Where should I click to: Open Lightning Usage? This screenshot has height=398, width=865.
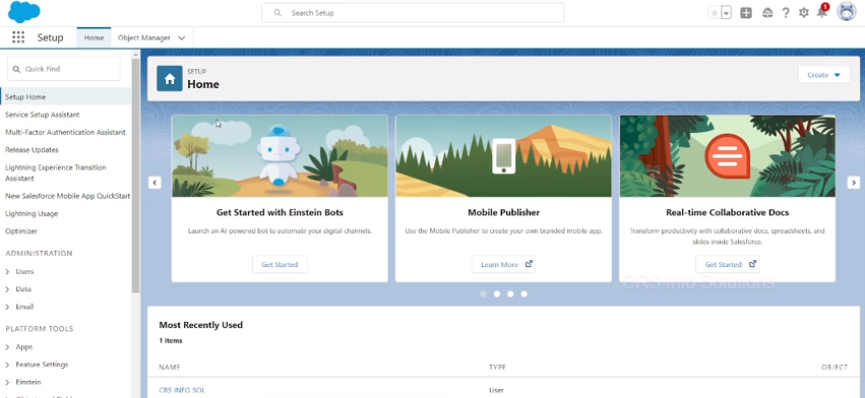(x=31, y=213)
